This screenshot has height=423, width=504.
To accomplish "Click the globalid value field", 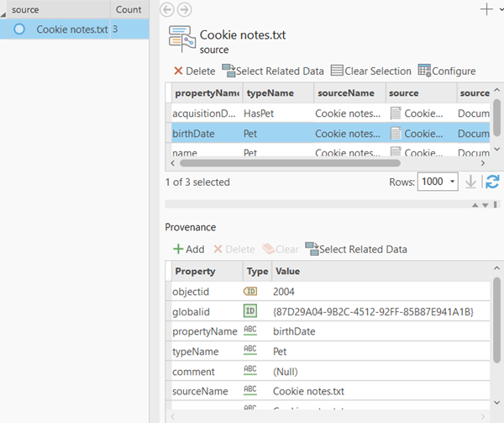I will (x=374, y=312).
